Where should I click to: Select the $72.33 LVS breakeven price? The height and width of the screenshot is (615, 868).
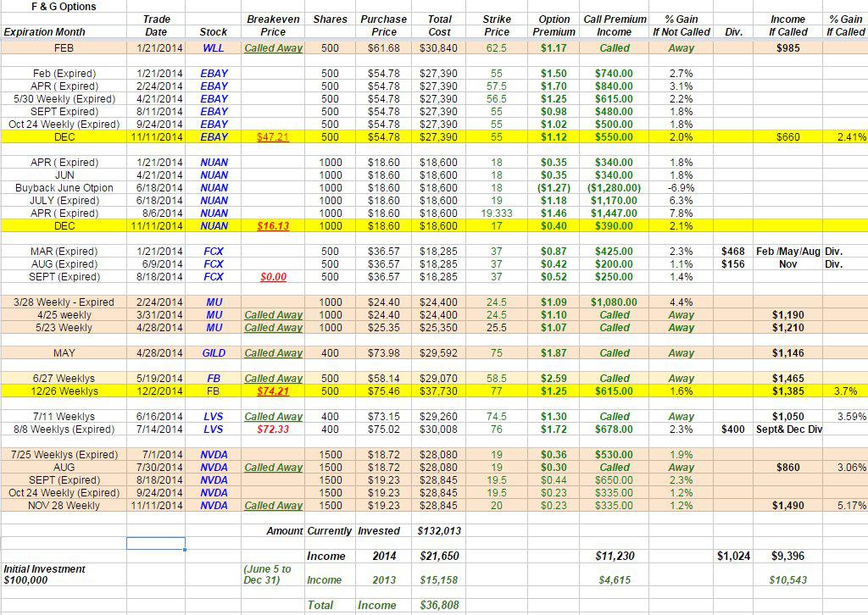273,429
